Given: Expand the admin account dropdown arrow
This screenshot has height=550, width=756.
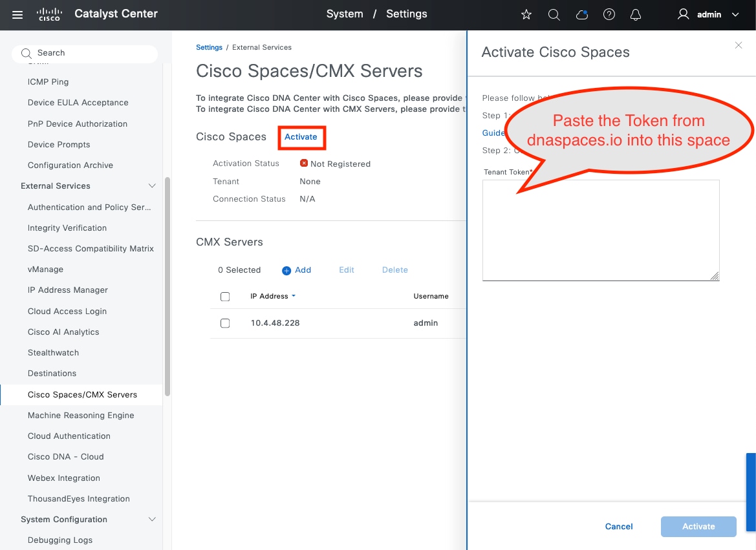Looking at the screenshot, I should pos(735,14).
